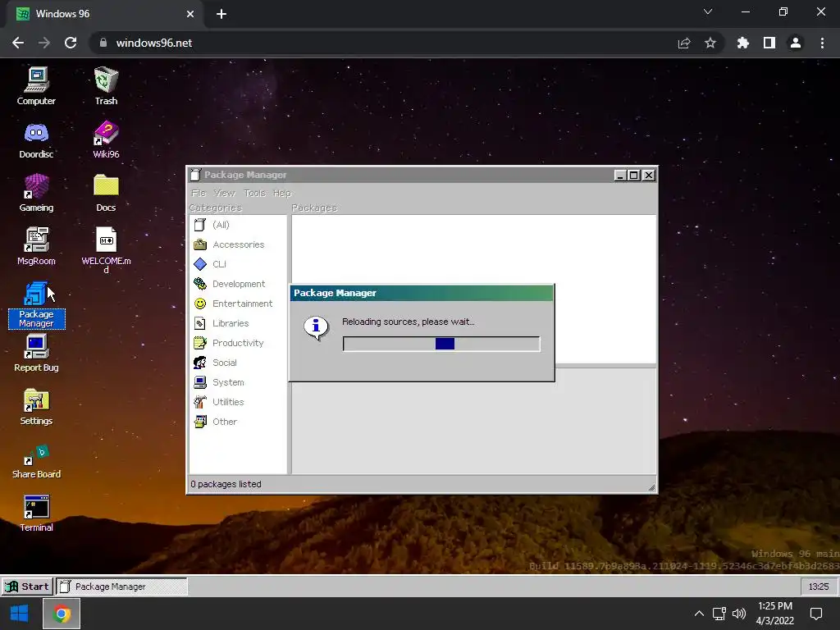Open the Terminal desktop icon
Viewport: 840px width, 630px height.
[36, 514]
